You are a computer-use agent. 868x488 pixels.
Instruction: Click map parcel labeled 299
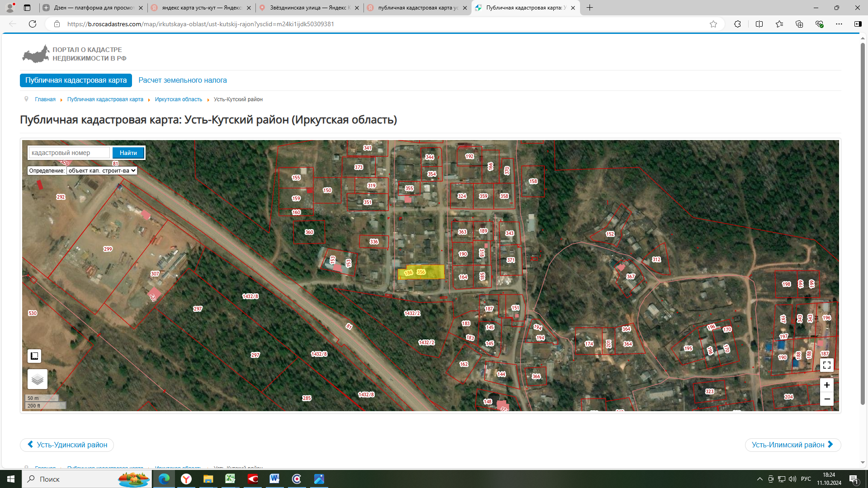(108, 249)
